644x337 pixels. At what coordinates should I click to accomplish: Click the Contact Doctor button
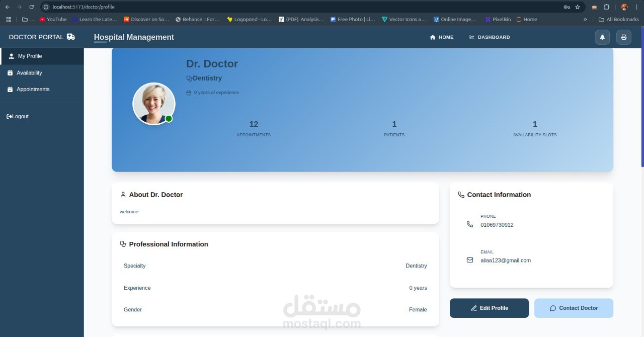574,308
